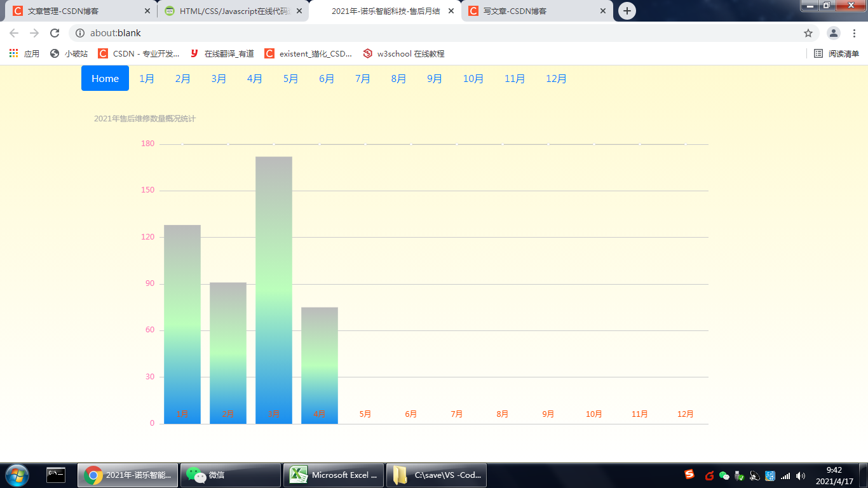Screen dimensions: 868x488
Task: Open 阅读清单 reading list
Action: point(837,54)
